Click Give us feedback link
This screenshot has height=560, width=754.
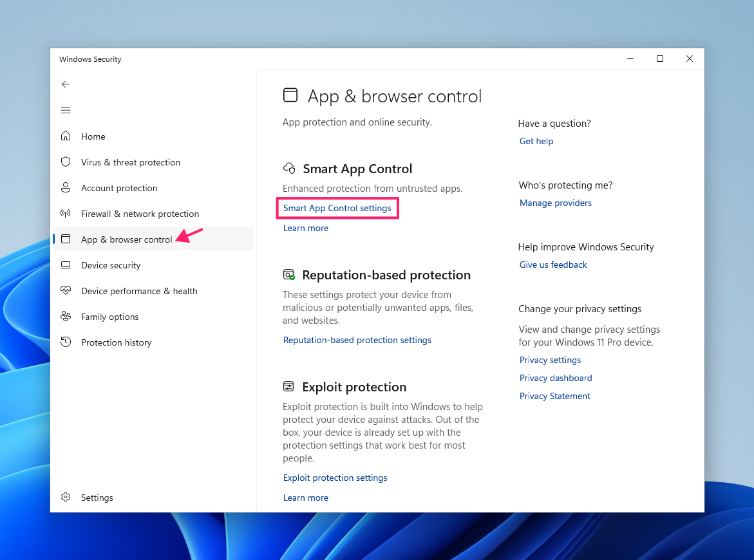tap(552, 265)
